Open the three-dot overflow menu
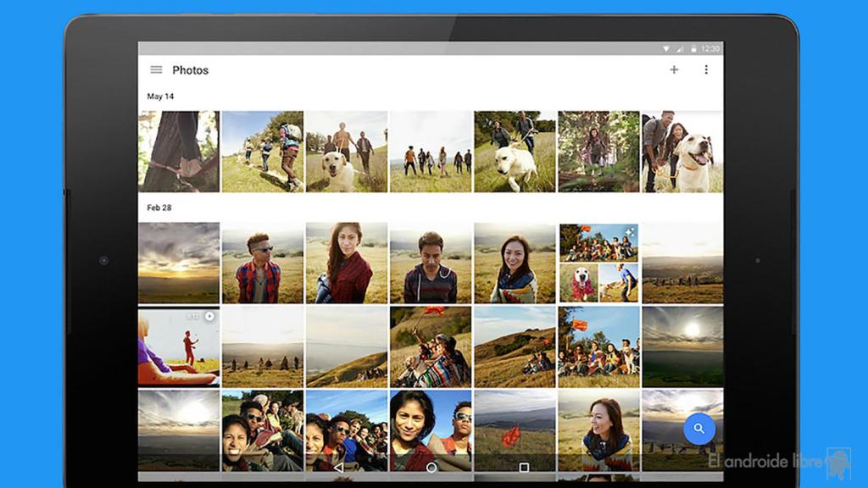868x488 pixels. tap(706, 69)
